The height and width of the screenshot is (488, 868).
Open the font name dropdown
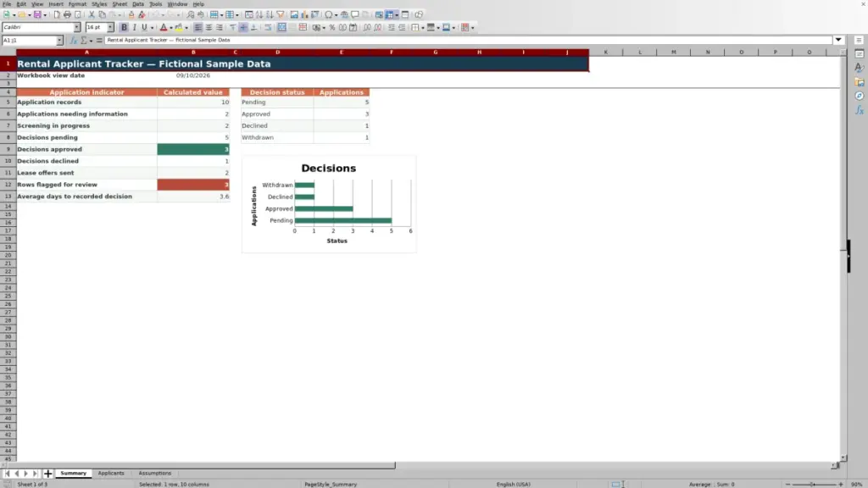click(x=76, y=28)
